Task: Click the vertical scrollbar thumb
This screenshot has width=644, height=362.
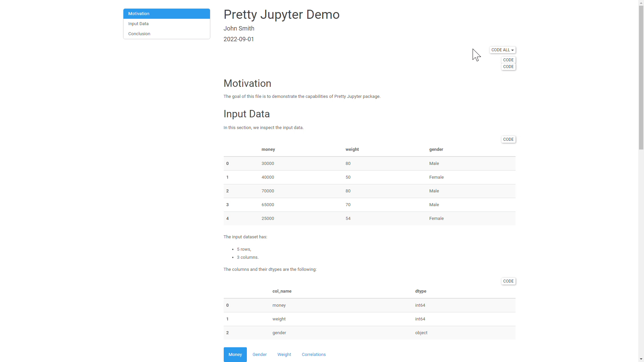Action: coord(641,77)
